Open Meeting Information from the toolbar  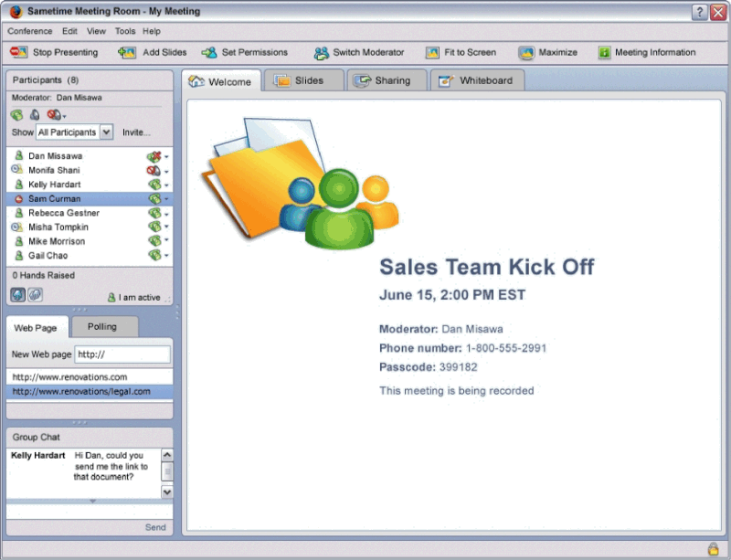coord(647,52)
